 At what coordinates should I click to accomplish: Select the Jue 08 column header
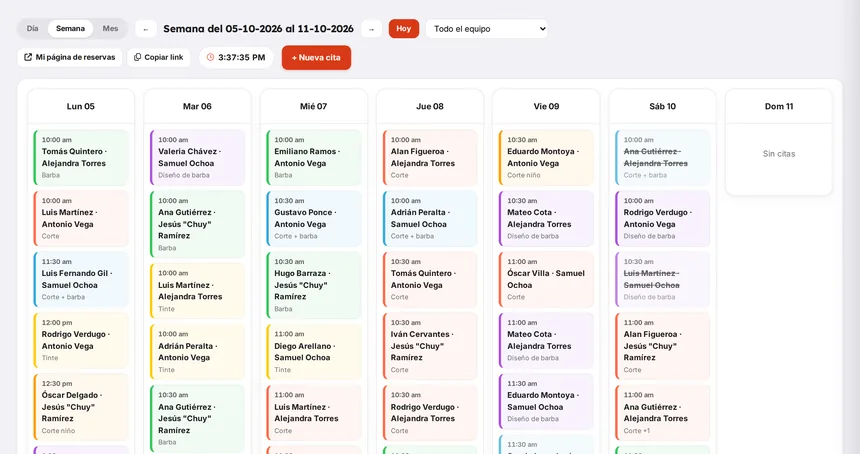429,106
